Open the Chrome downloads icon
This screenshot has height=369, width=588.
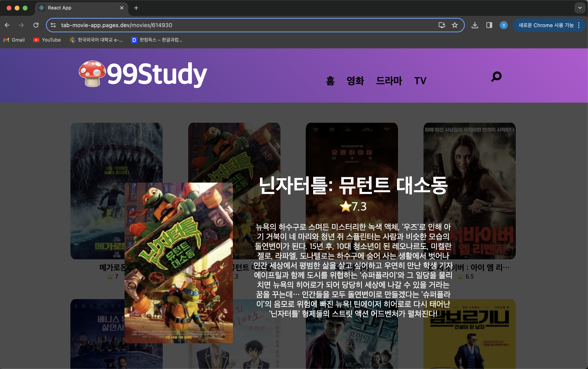[x=475, y=25]
